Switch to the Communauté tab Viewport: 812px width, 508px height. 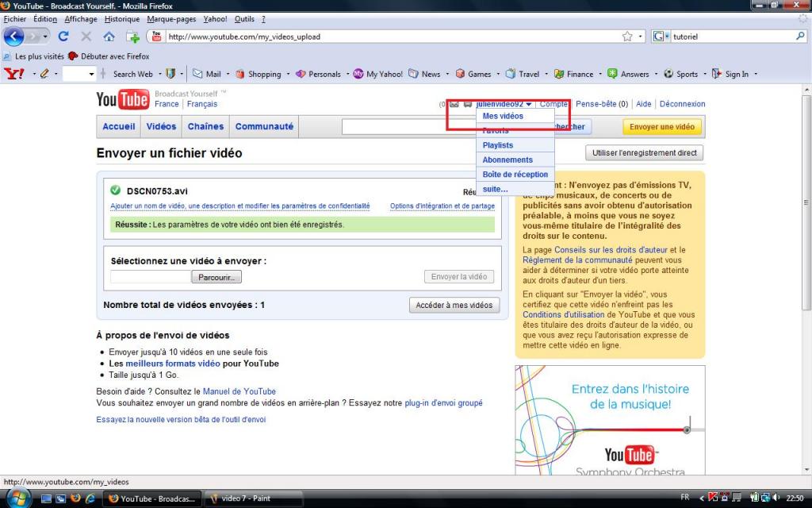264,126
